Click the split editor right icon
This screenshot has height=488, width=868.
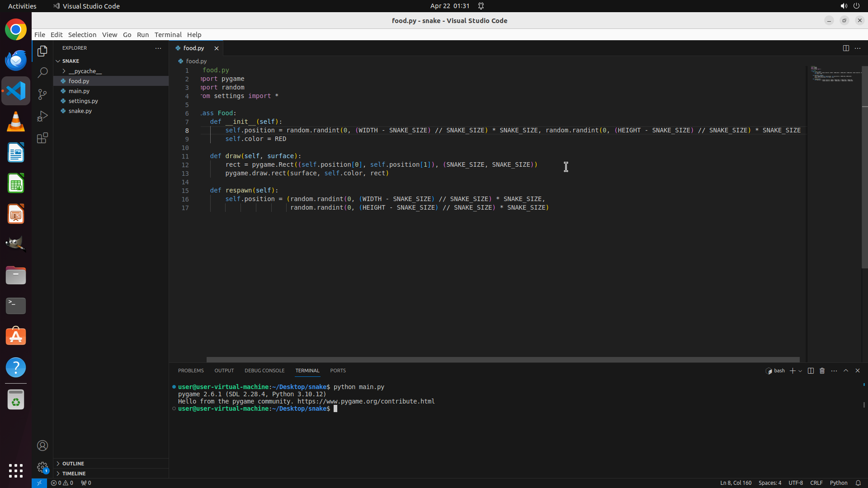coord(846,48)
